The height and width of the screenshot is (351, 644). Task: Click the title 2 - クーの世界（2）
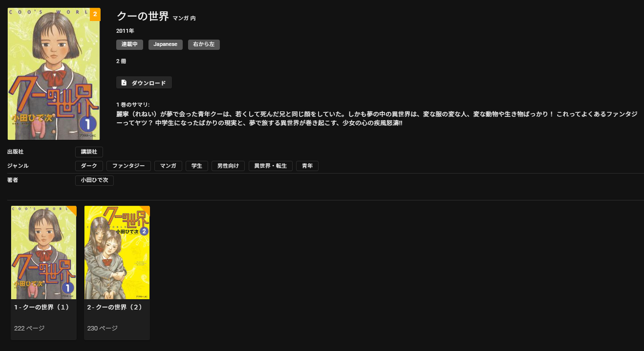pyautogui.click(x=115, y=307)
